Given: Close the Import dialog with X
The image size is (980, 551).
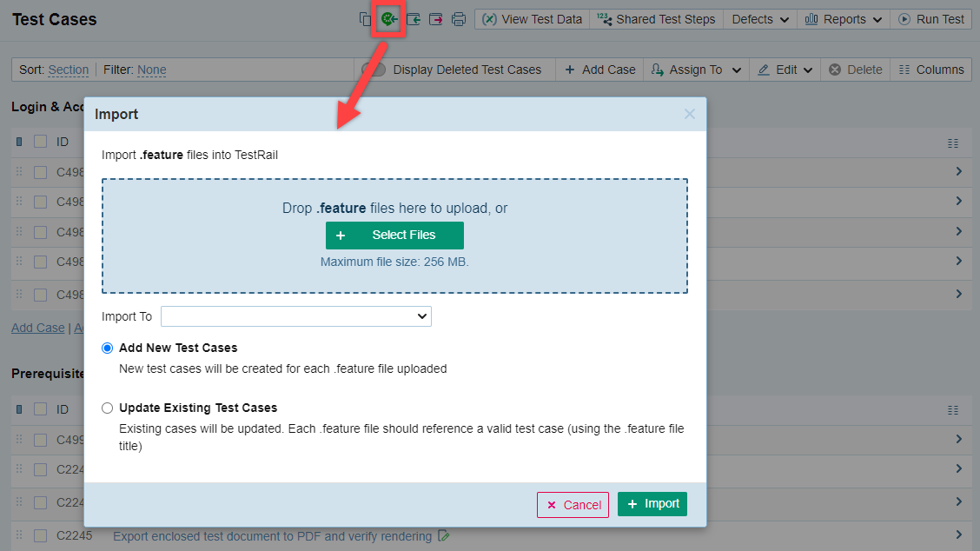Looking at the screenshot, I should click(x=689, y=114).
